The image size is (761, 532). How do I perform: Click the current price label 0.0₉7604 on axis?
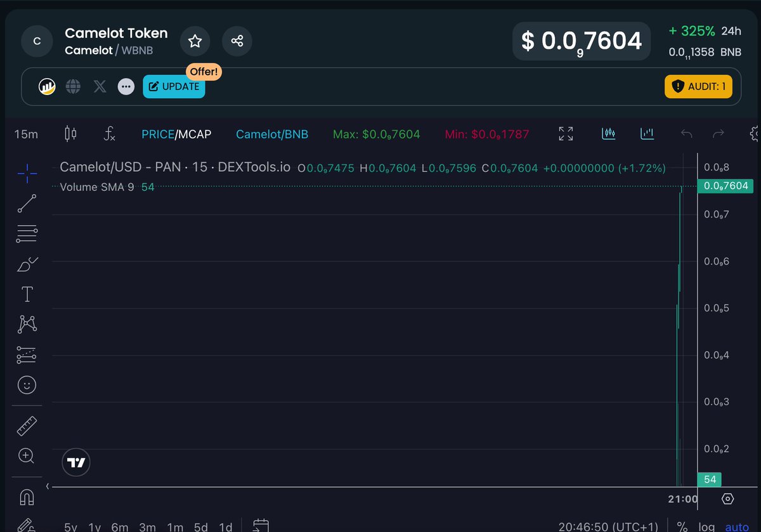pos(725,186)
